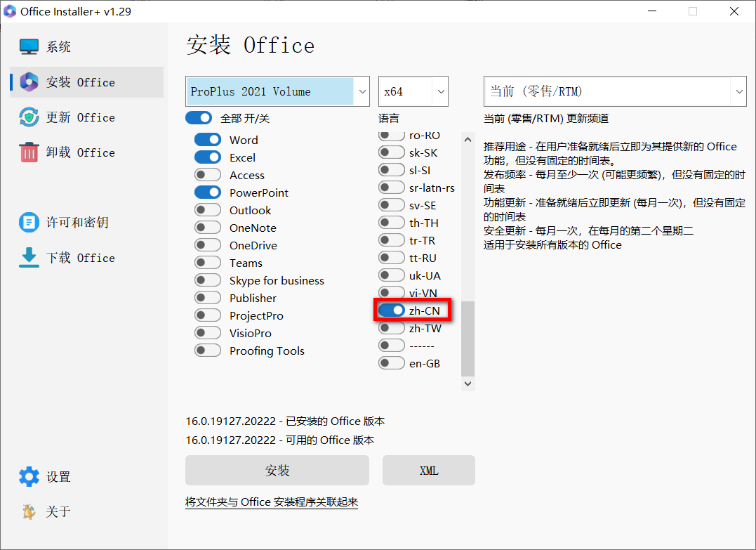The height and width of the screenshot is (550, 756).
Task: Turn off the zh-CN language toggle
Action: point(392,310)
